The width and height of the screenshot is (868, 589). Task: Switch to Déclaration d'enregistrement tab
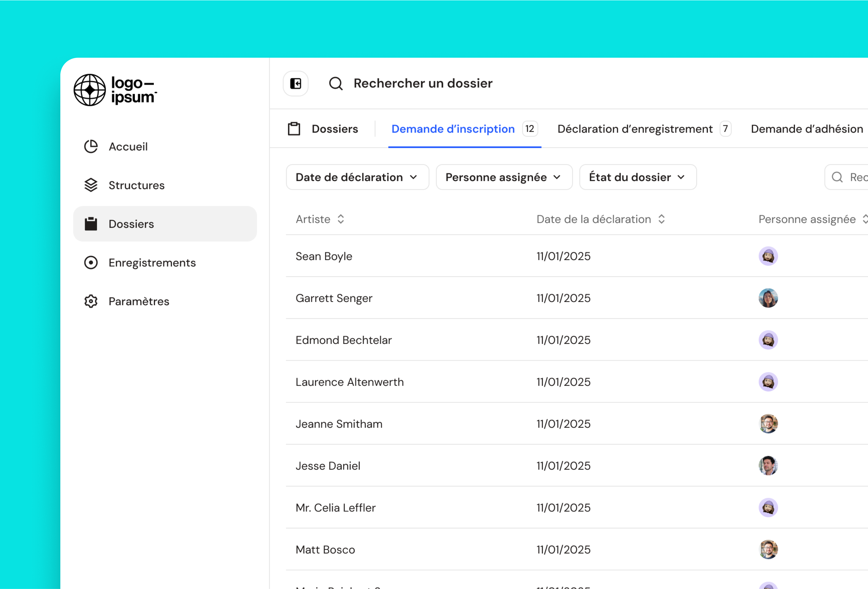[635, 129]
